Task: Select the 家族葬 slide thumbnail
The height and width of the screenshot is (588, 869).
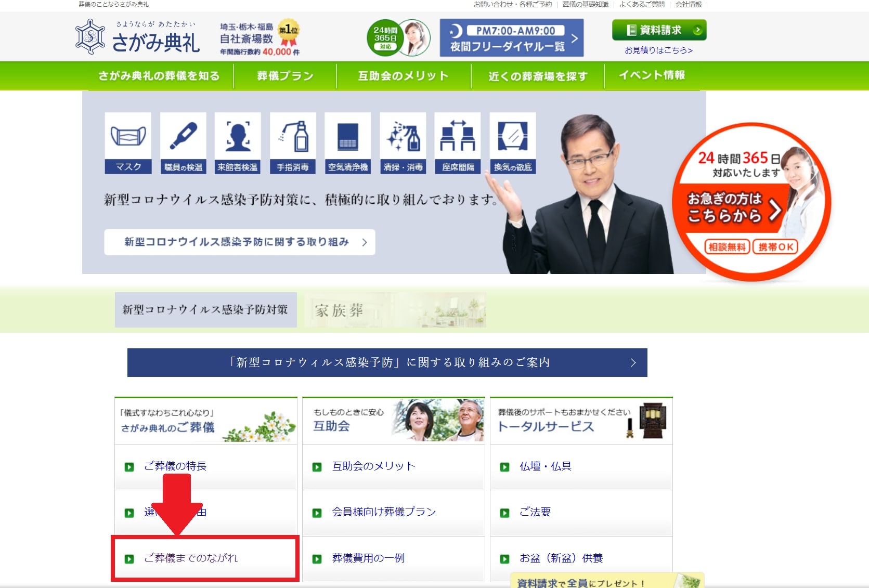Action: [395, 310]
